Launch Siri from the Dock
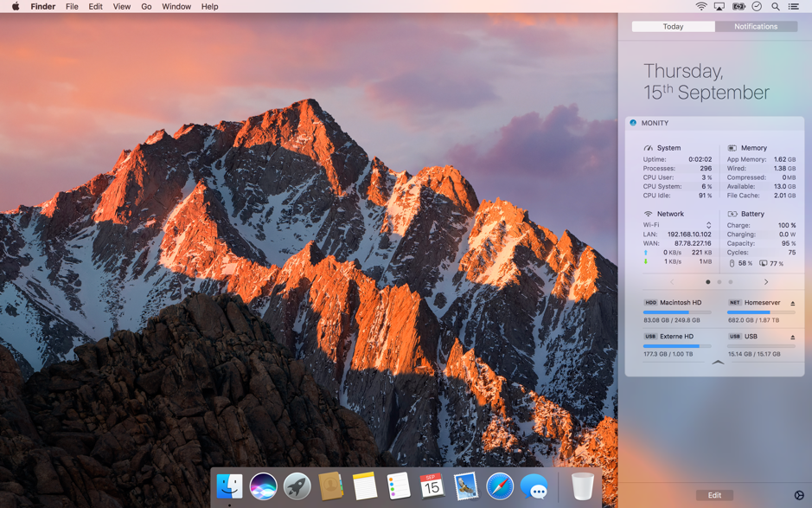The height and width of the screenshot is (508, 812). (x=263, y=486)
